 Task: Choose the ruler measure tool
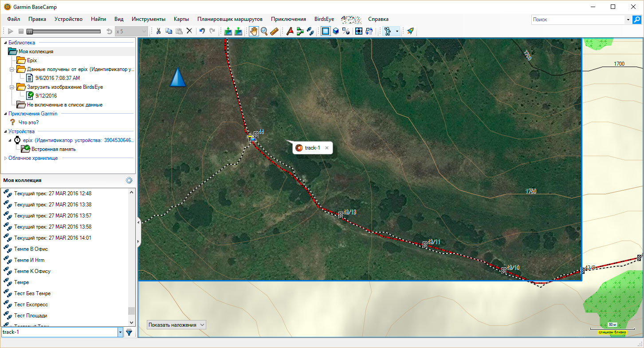click(274, 31)
